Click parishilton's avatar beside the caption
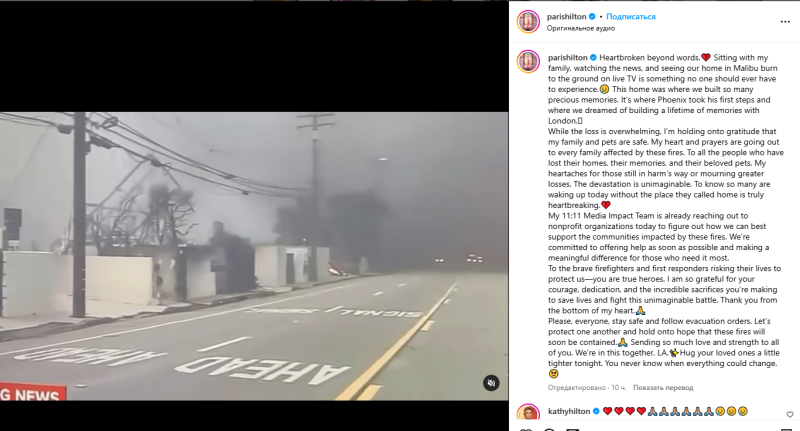800x431 pixels. point(528,62)
